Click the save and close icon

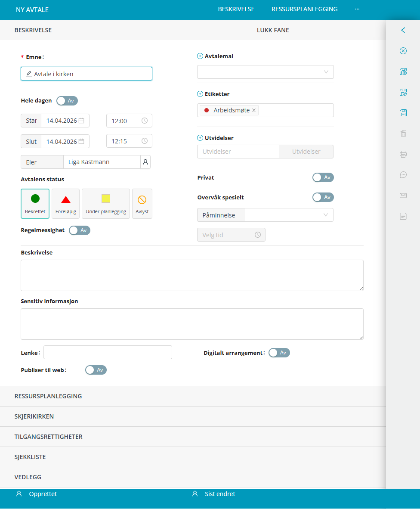(x=403, y=71)
